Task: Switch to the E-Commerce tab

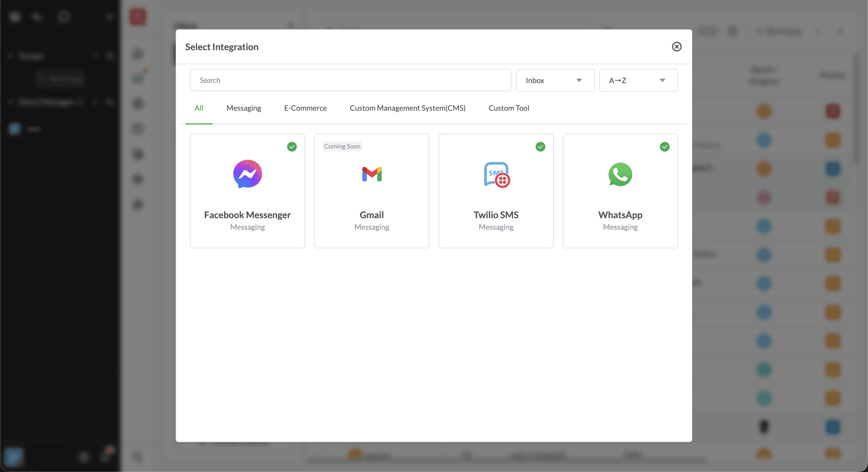Action: pos(305,108)
